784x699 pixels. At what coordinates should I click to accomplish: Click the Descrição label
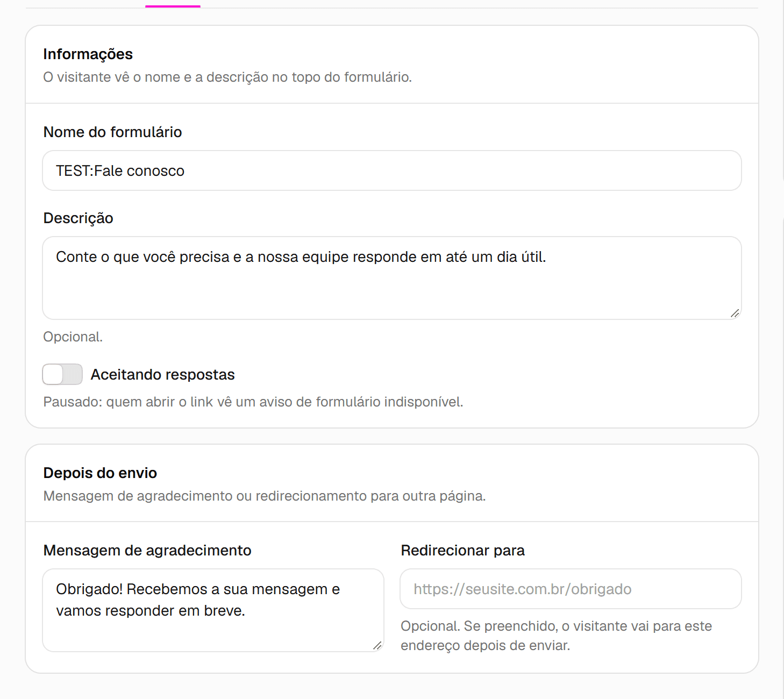click(x=78, y=218)
